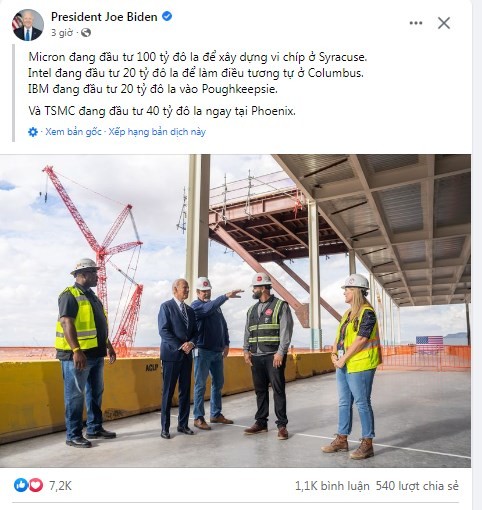482x510 pixels.
Task: Open the President Joe Biden page name
Action: pos(104,17)
